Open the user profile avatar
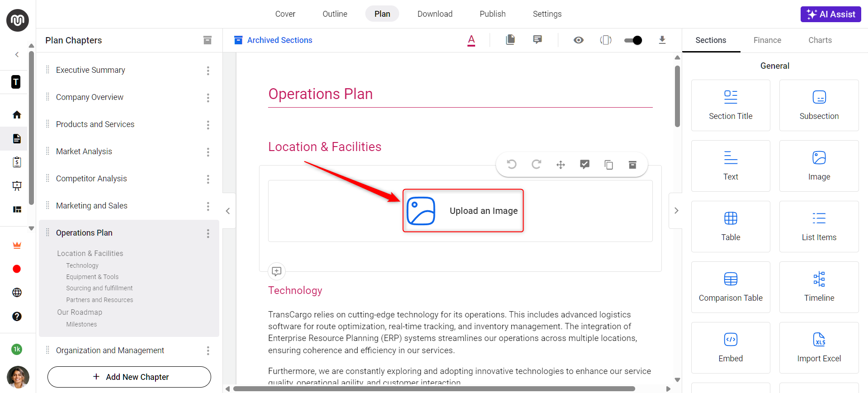The image size is (868, 393). pyautogui.click(x=18, y=377)
